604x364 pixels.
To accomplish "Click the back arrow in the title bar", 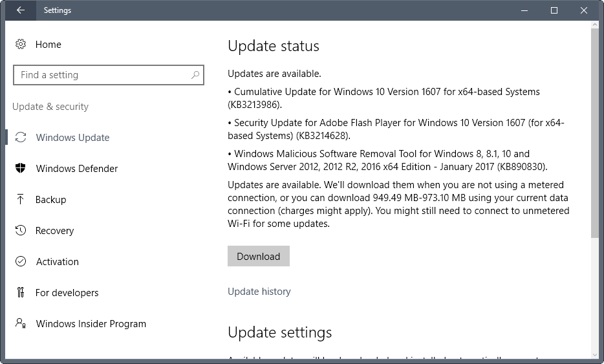I will pos(21,10).
